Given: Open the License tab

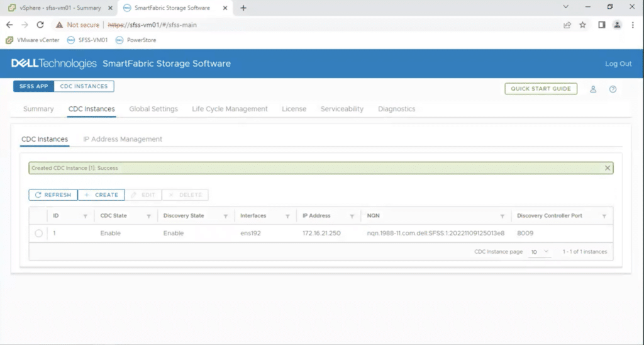Looking at the screenshot, I should [294, 109].
